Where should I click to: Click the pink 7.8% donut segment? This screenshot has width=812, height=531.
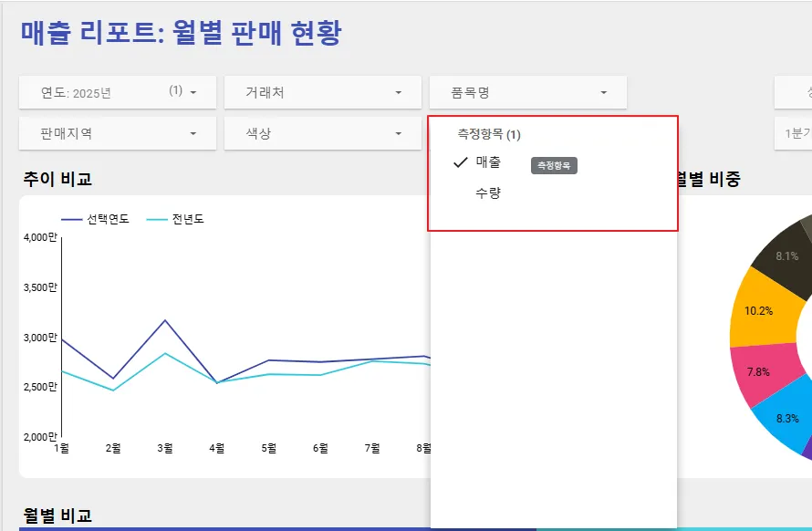pyautogui.click(x=761, y=372)
